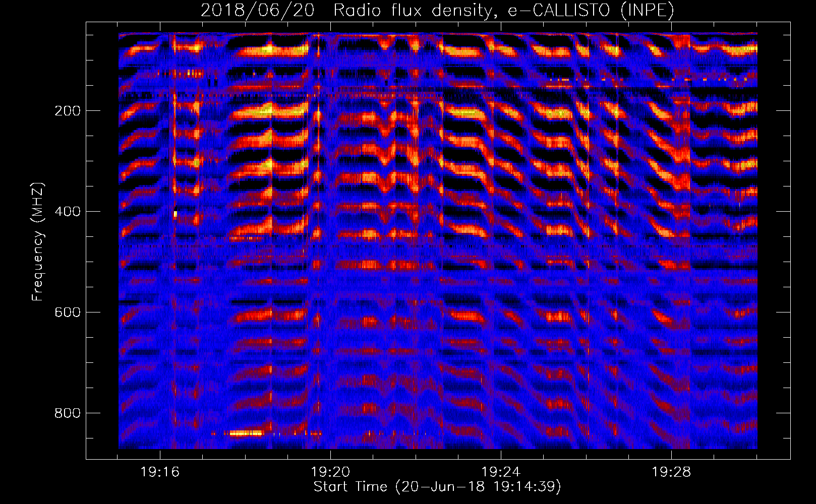This screenshot has width=816, height=504.
Task: Click the 19:24 time tick label
Action: [x=501, y=472]
